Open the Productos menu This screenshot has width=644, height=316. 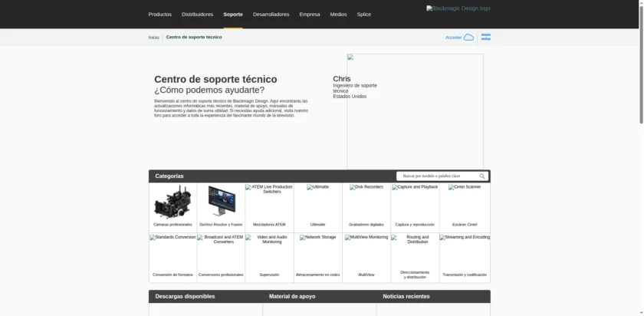(159, 15)
